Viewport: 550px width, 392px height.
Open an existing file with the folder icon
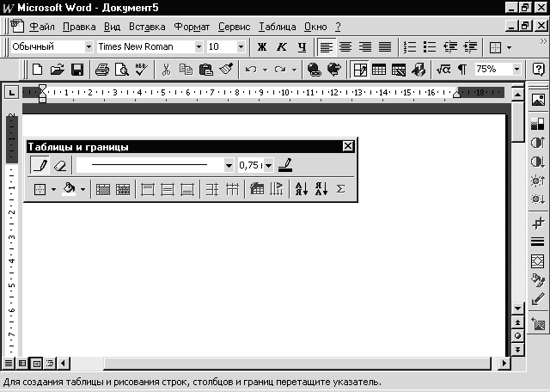tap(58, 70)
